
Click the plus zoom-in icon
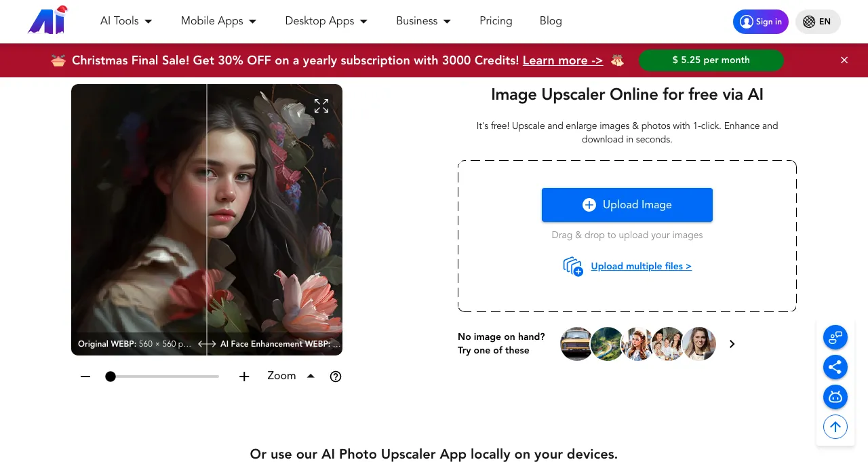click(x=244, y=377)
